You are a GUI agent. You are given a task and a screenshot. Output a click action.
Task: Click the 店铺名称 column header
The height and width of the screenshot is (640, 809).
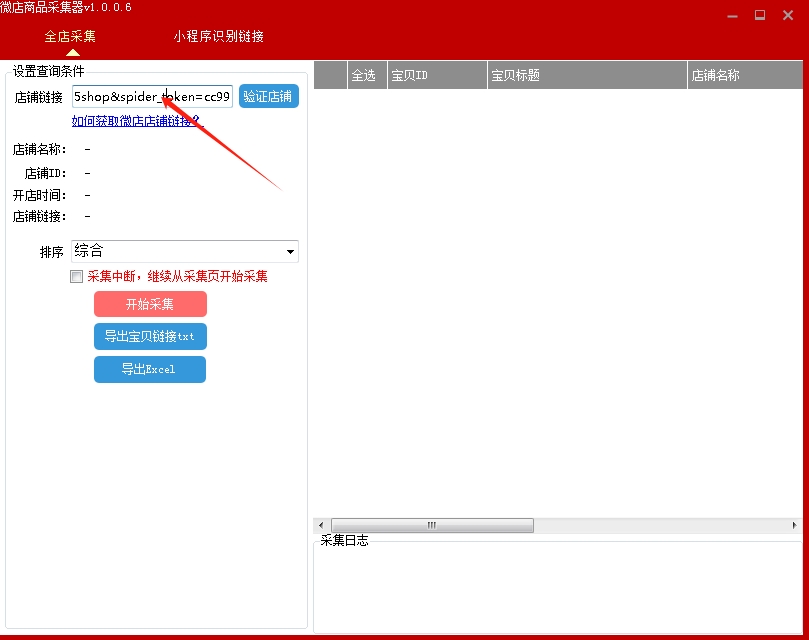[745, 75]
